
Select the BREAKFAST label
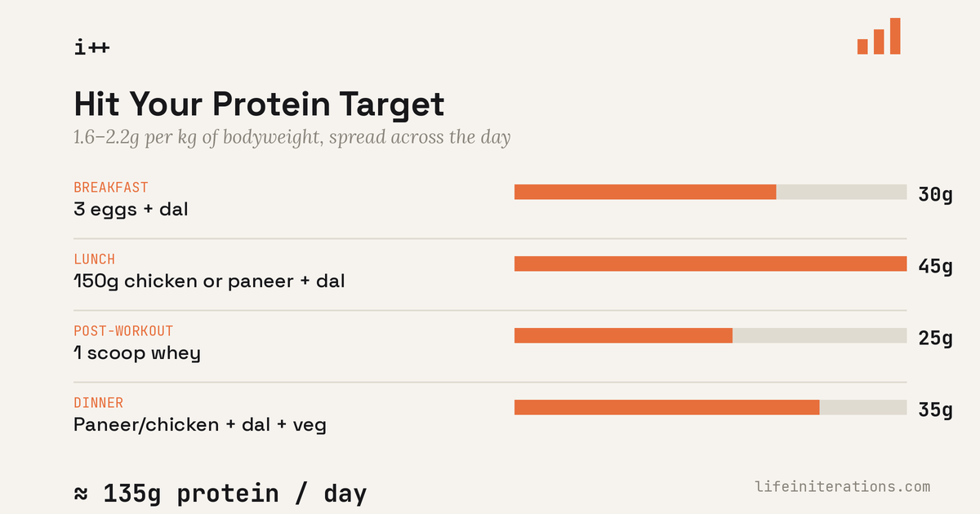[111, 188]
